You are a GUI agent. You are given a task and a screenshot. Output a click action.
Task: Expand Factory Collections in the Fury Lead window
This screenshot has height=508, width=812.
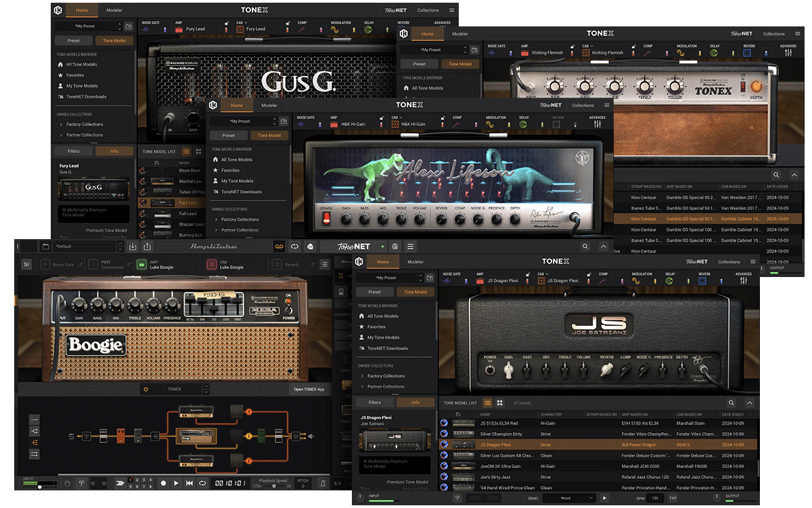click(x=84, y=125)
